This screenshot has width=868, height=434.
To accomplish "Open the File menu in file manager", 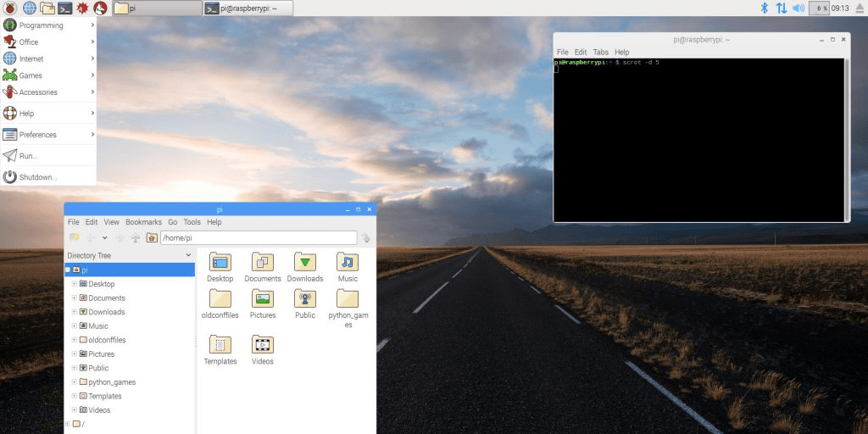I will click(73, 222).
